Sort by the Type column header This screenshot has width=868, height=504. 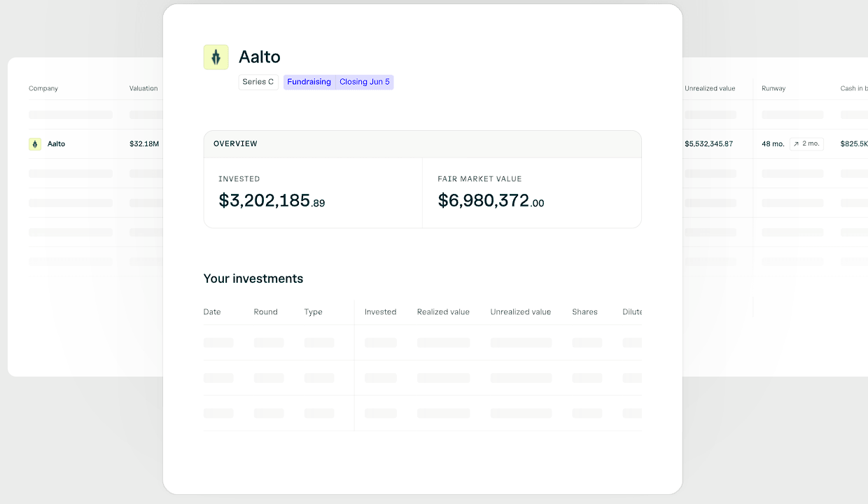[x=314, y=312]
